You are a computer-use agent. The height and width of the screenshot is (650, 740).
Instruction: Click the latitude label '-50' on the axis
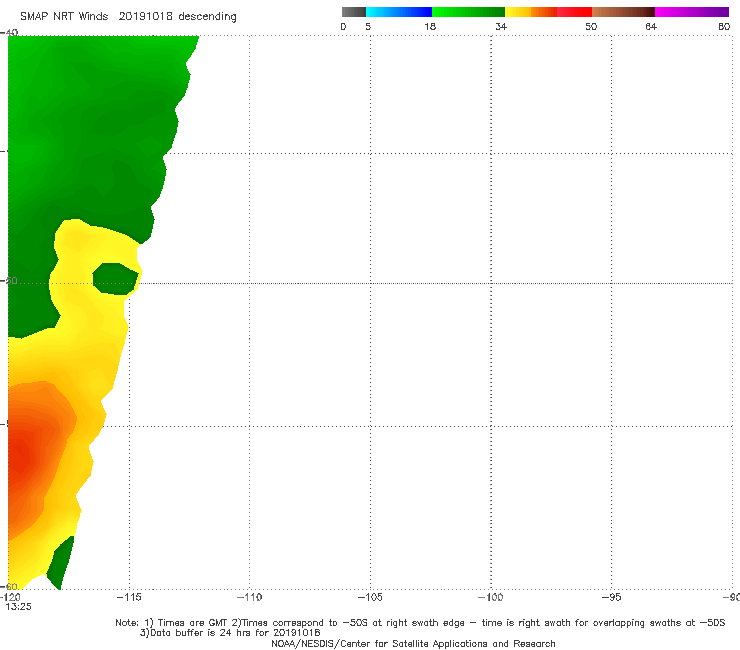(x=9, y=281)
